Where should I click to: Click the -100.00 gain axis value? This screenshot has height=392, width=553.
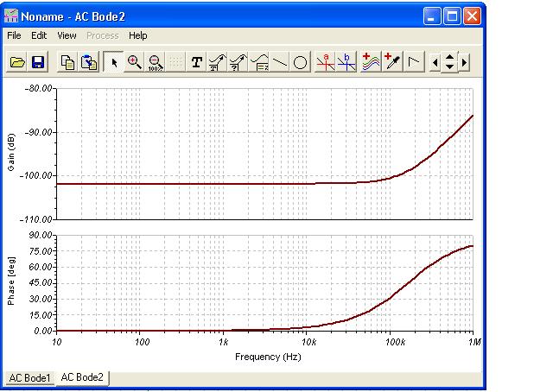pos(36,175)
